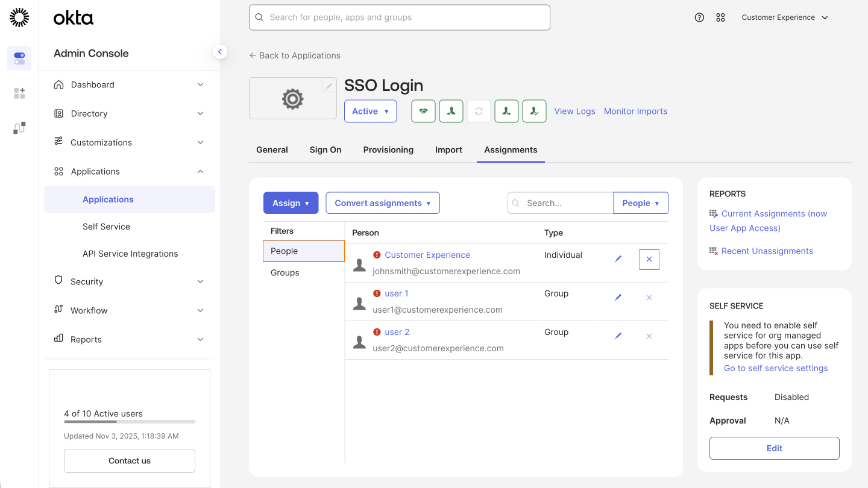Remove user 1's group assignment
868x488 pixels.
[649, 297]
